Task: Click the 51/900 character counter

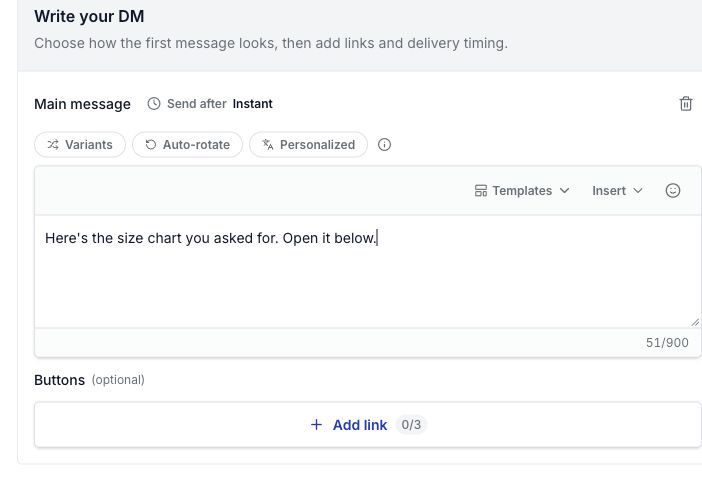Action: point(667,343)
